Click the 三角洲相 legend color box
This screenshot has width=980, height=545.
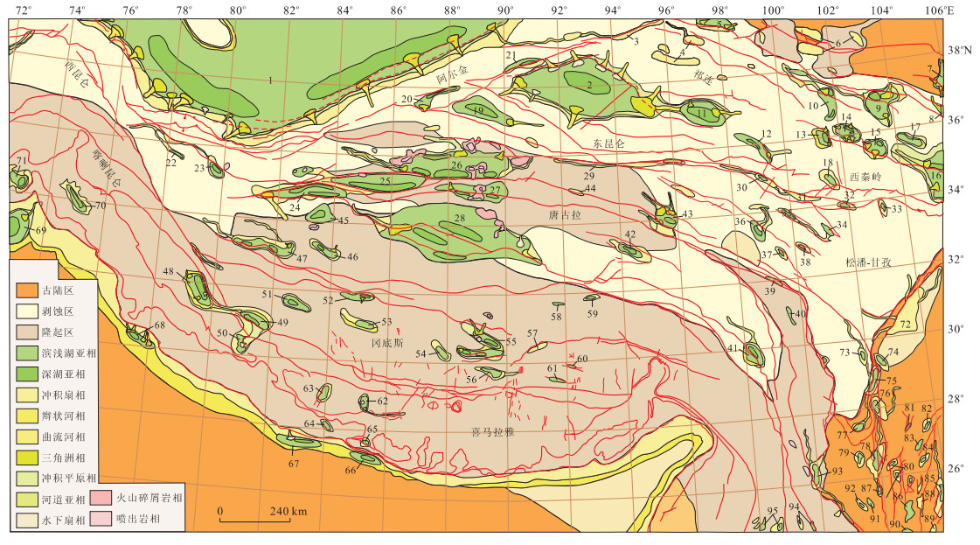pyautogui.click(x=27, y=458)
